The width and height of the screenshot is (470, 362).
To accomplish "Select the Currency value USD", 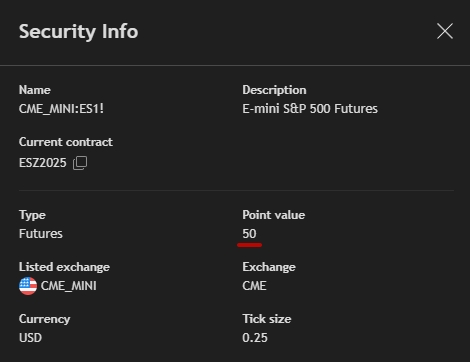I will 30,338.
